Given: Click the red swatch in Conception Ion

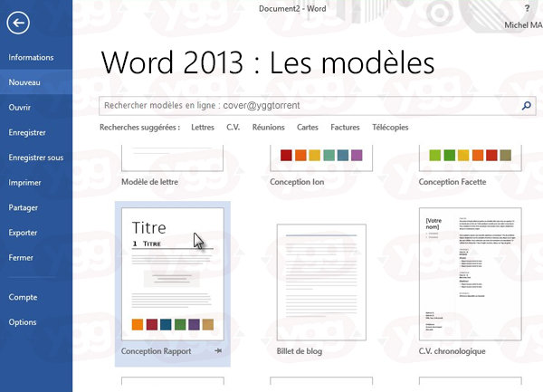Looking at the screenshot, I should (x=286, y=155).
